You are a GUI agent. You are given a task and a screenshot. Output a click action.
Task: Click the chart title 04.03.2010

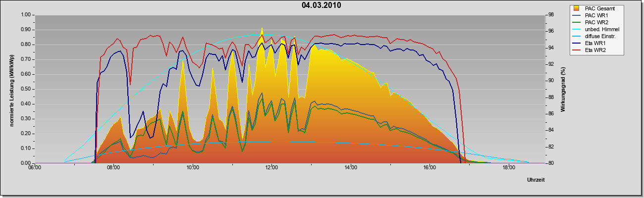(x=321, y=5)
